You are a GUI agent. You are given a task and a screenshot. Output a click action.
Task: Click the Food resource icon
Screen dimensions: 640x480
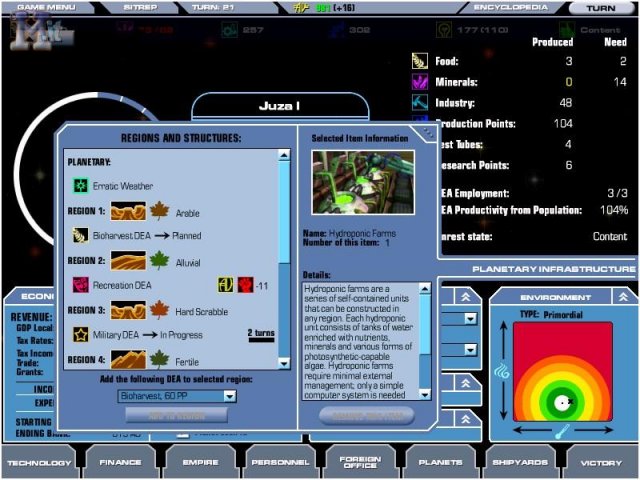click(420, 62)
